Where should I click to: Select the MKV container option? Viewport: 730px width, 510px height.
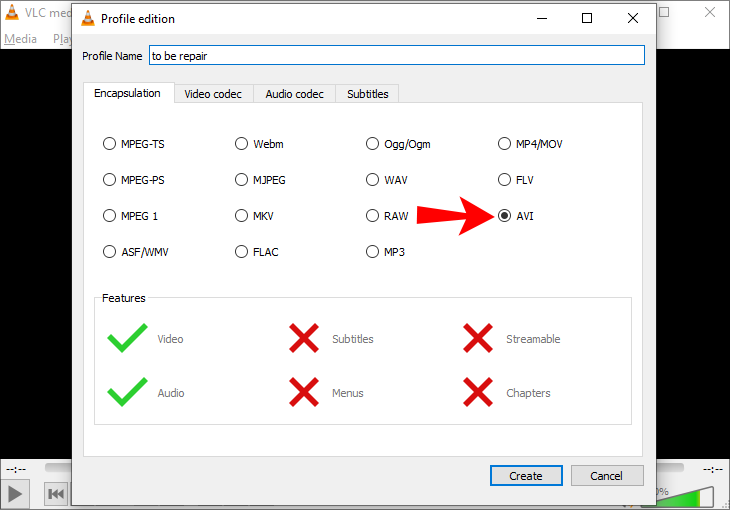[242, 216]
